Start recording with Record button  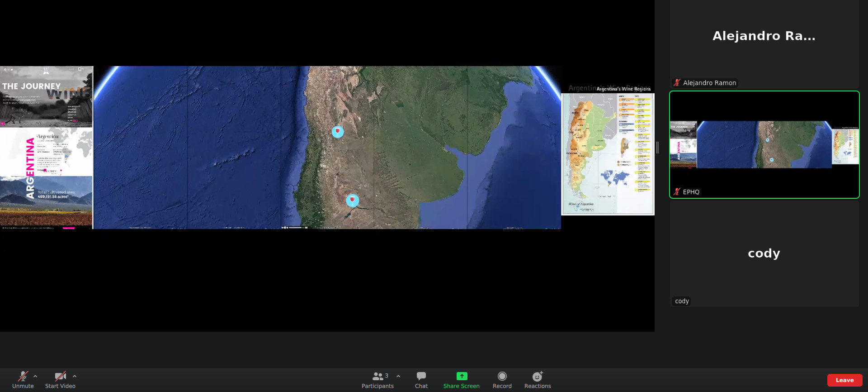point(502,380)
